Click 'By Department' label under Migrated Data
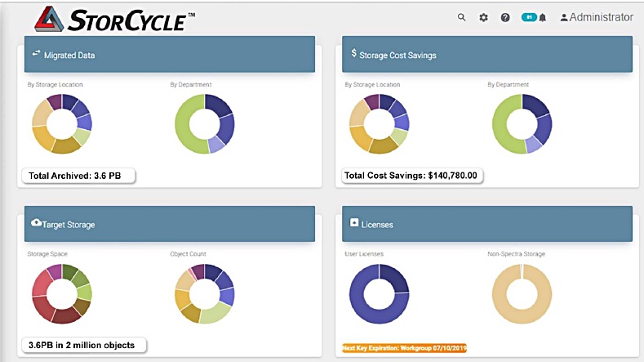 (191, 84)
